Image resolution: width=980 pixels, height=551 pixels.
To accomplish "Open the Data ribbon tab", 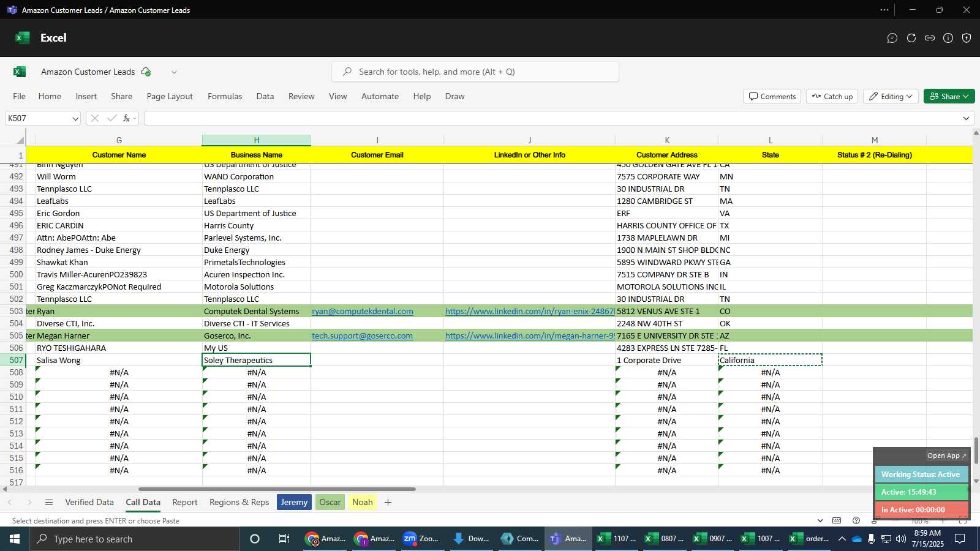I will pos(265,96).
